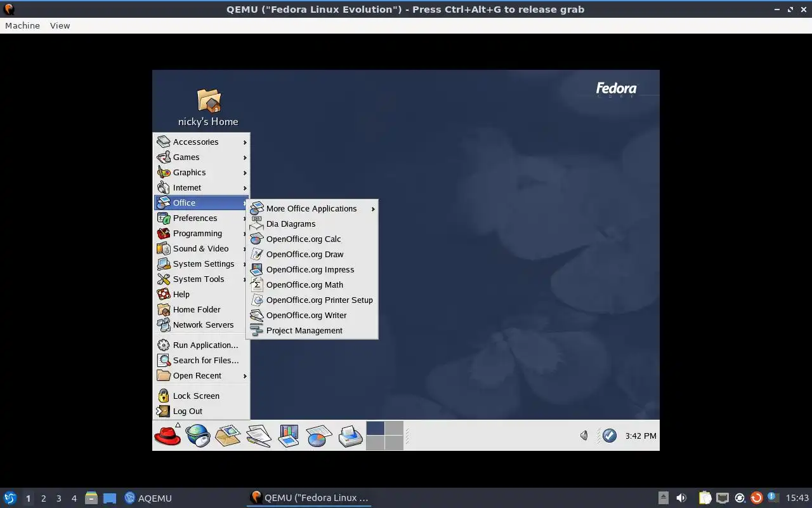Expand More Office Applications submenu arrow
812x508 pixels.
pos(373,209)
